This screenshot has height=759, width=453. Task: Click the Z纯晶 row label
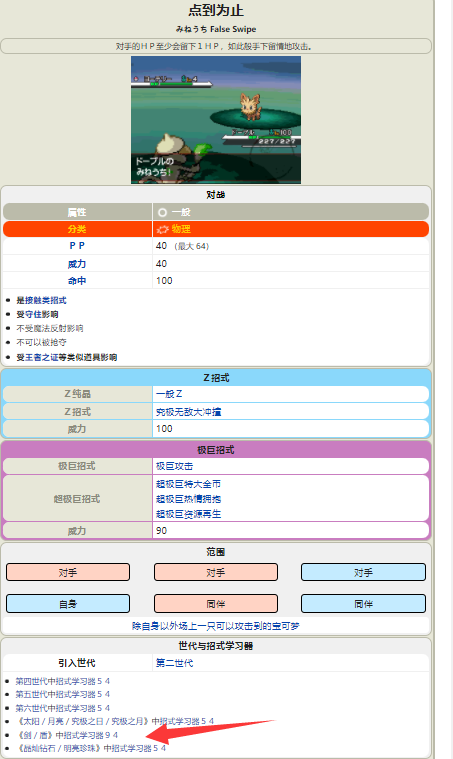tap(77, 394)
